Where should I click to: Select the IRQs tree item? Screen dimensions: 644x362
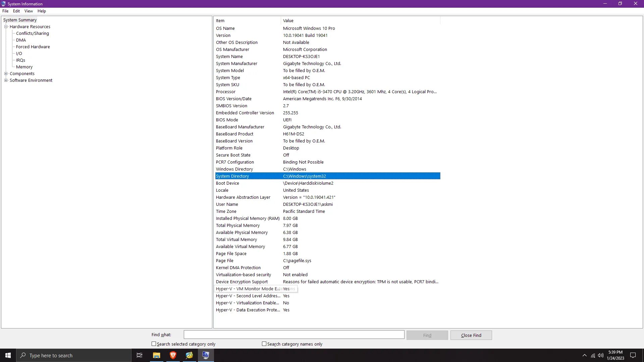[20, 60]
